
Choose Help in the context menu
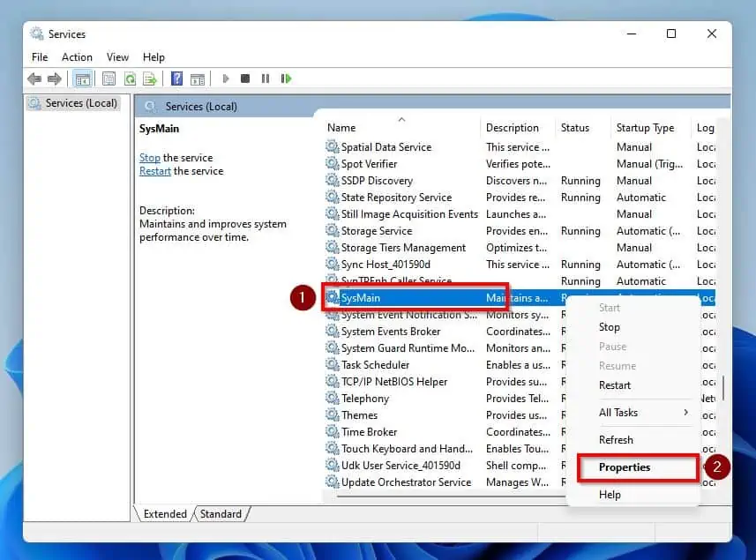click(x=610, y=495)
